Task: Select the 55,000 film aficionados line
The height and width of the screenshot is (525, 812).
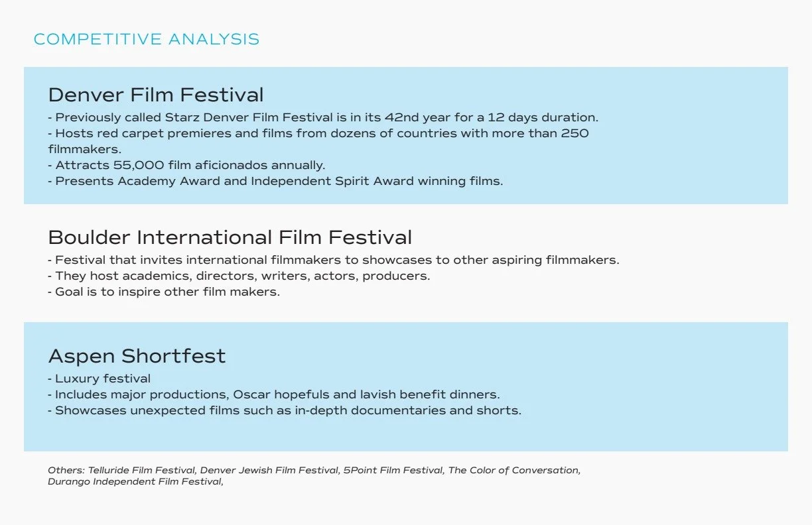Action: coord(186,165)
